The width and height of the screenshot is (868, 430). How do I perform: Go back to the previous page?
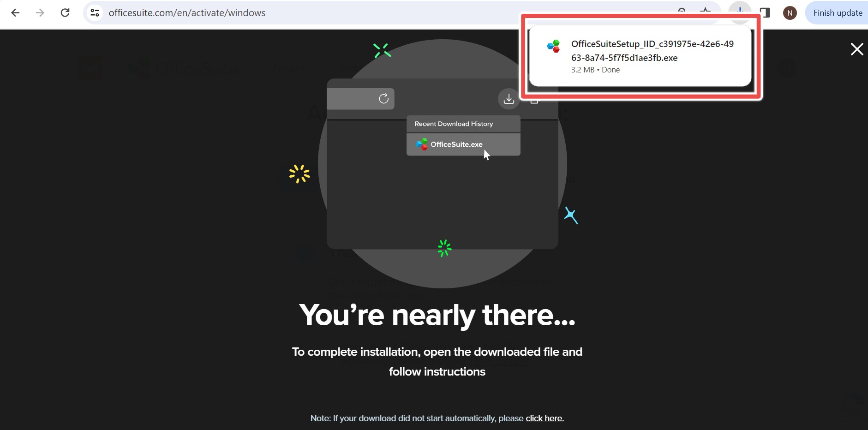(15, 13)
